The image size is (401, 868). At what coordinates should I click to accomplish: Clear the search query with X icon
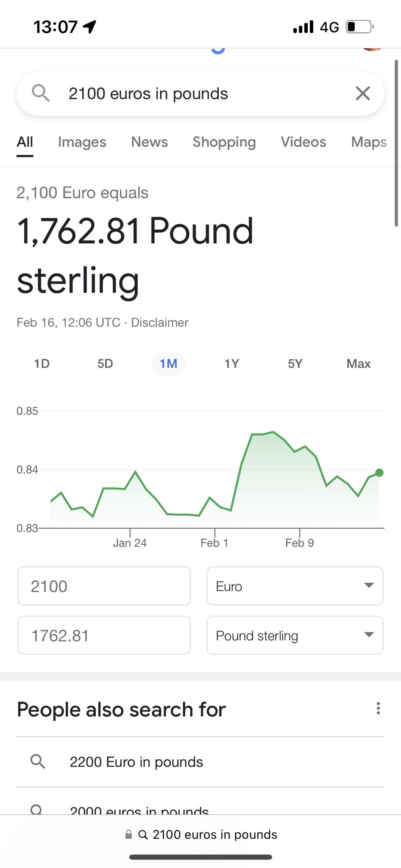(363, 93)
